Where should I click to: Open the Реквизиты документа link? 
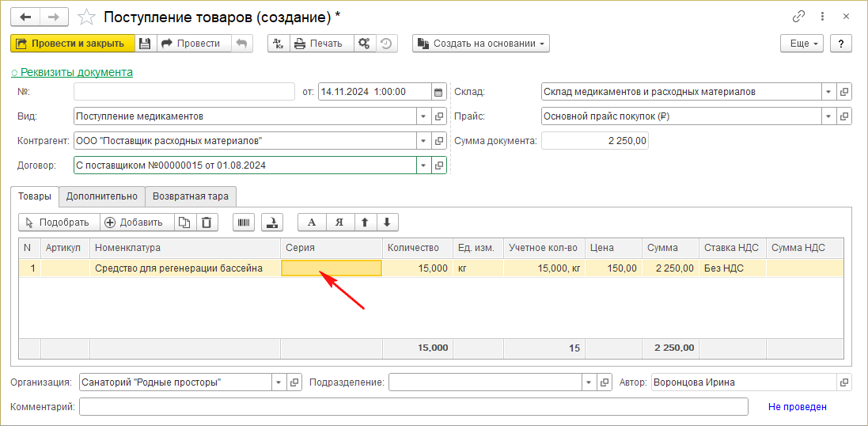[72, 72]
